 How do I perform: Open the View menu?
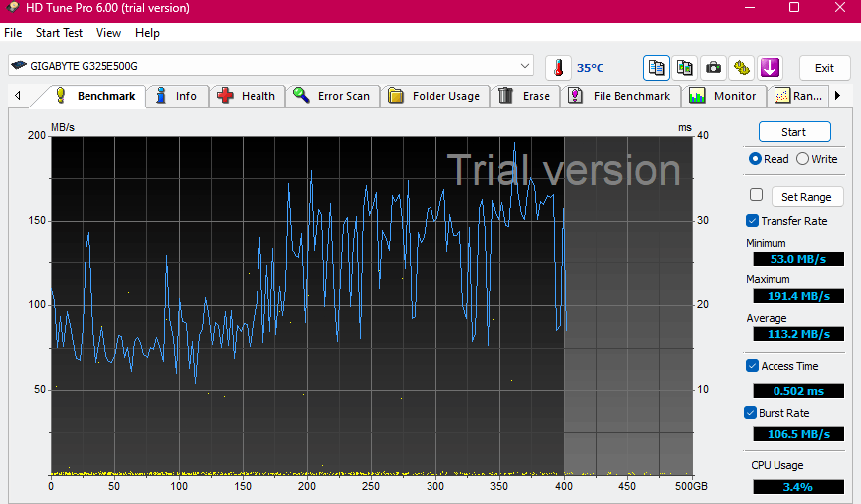(108, 33)
